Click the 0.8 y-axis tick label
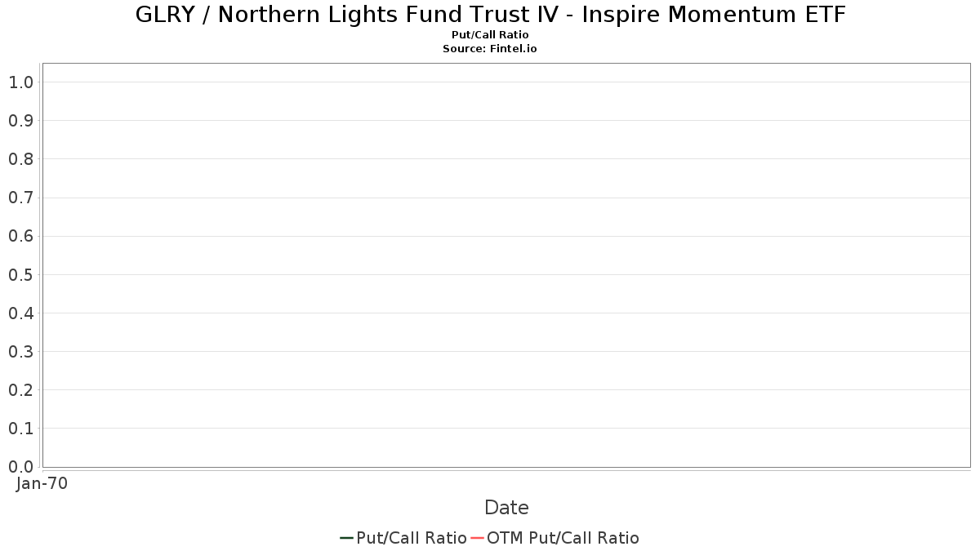Screen dimensions: 980x551 click(x=20, y=159)
